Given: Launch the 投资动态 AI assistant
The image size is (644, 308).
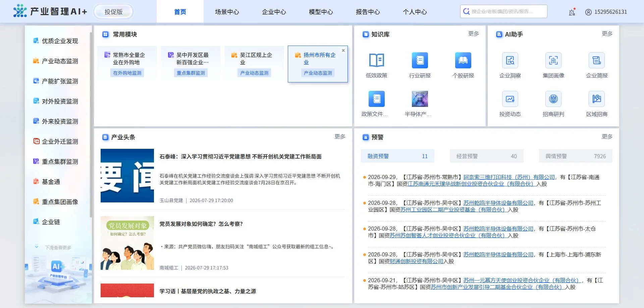Looking at the screenshot, I should click(510, 99).
